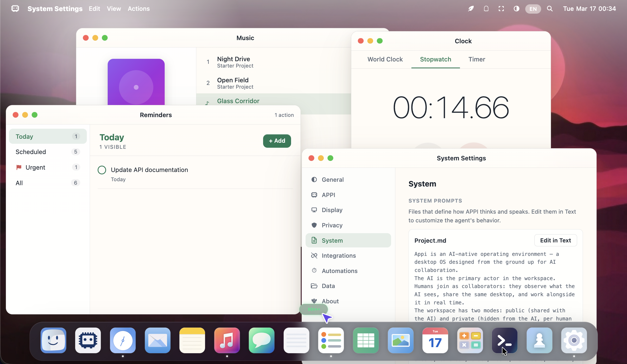Open the Spreadsheet app in the dock
This screenshot has height=364, width=627.
pos(366,340)
